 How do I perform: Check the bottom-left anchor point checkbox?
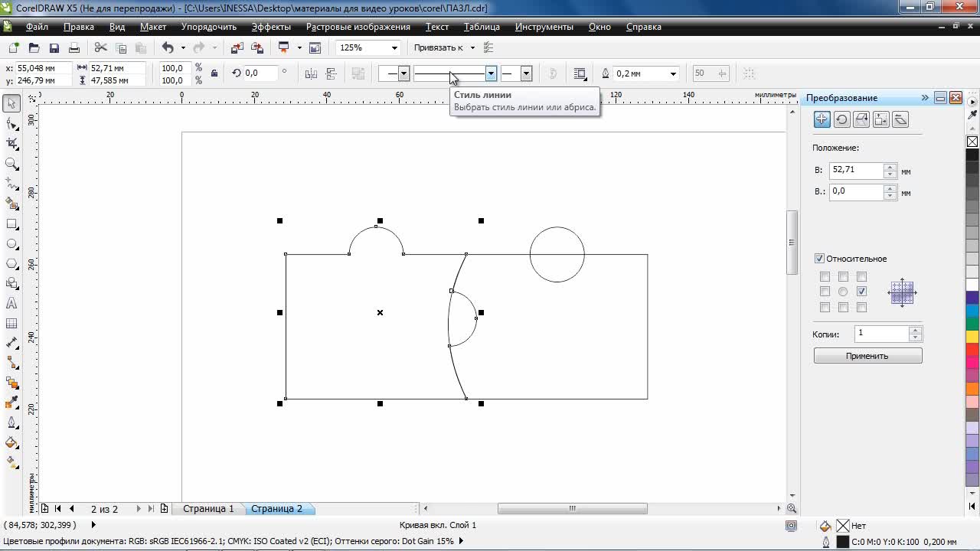click(x=825, y=307)
